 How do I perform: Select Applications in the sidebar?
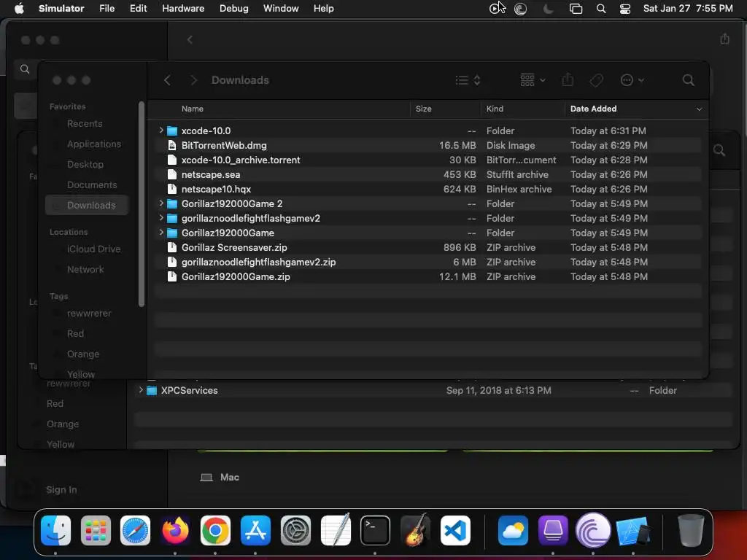pos(94,144)
